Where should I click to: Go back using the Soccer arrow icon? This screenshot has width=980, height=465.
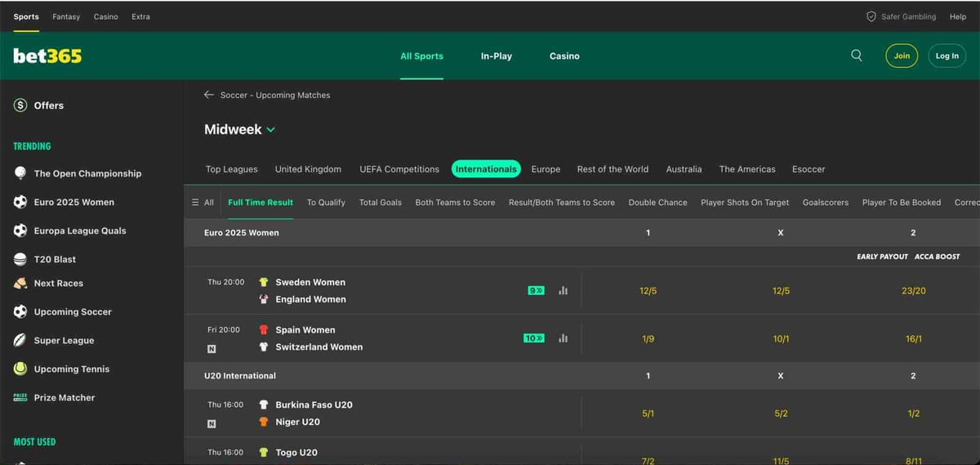pyautogui.click(x=209, y=95)
